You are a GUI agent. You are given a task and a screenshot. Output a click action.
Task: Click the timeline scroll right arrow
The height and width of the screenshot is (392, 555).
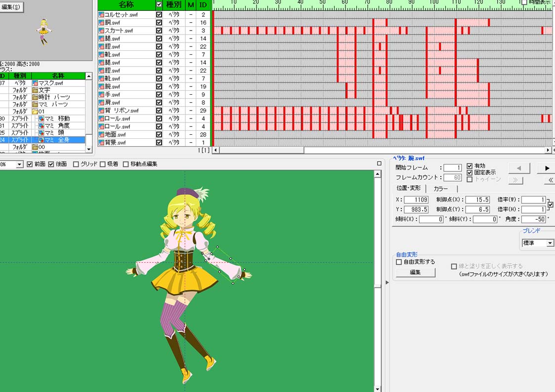[548, 150]
